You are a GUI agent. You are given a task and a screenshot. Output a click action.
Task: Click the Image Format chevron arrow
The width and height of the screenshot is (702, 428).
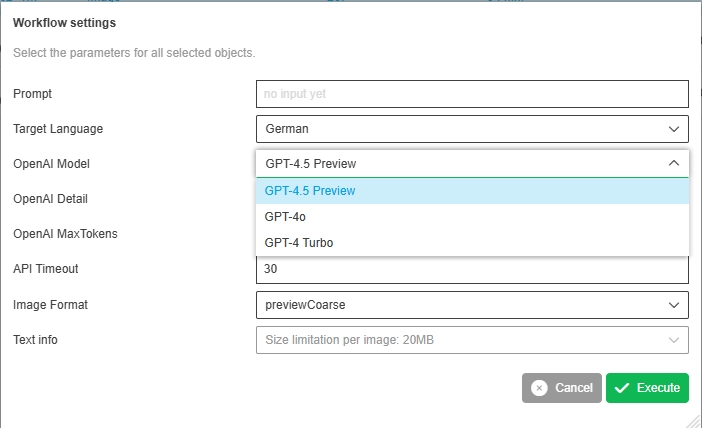click(x=673, y=305)
